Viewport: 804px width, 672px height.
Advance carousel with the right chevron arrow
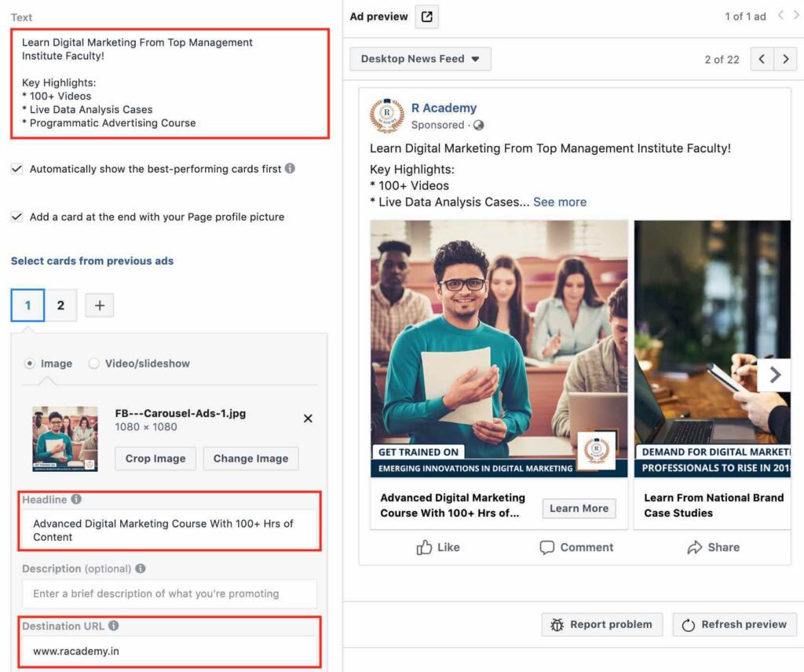[775, 375]
